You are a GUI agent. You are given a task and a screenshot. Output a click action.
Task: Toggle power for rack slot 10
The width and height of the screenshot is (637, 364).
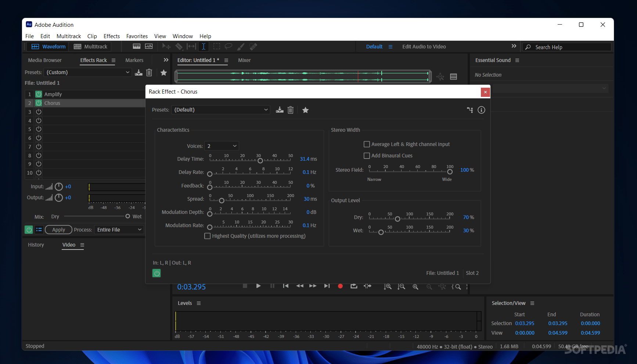tap(39, 172)
